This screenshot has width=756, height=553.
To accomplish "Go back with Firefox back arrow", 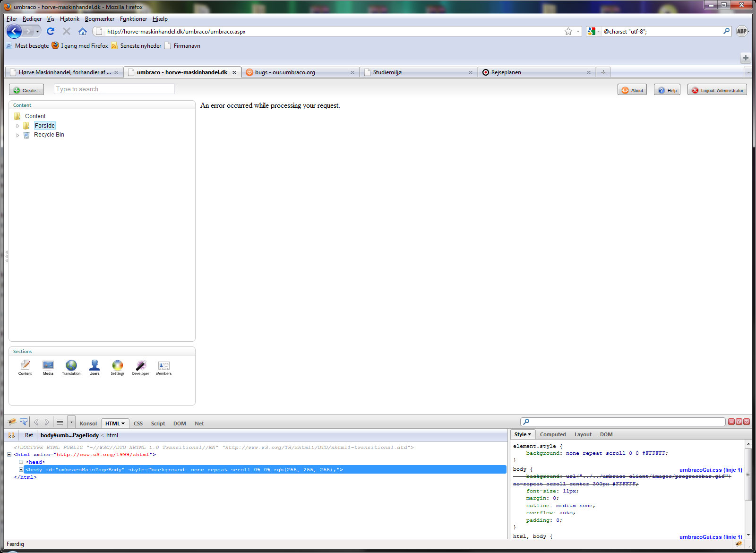I will (14, 31).
